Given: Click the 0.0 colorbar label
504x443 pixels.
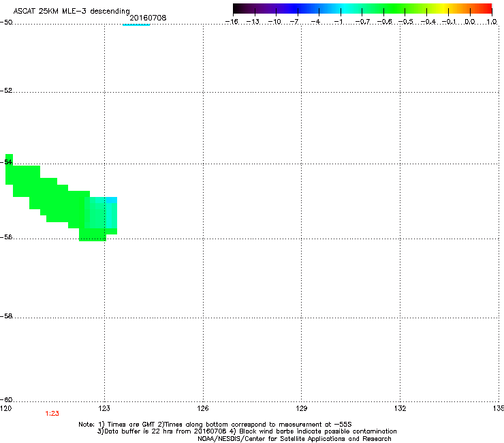Looking at the screenshot, I should [x=470, y=22].
